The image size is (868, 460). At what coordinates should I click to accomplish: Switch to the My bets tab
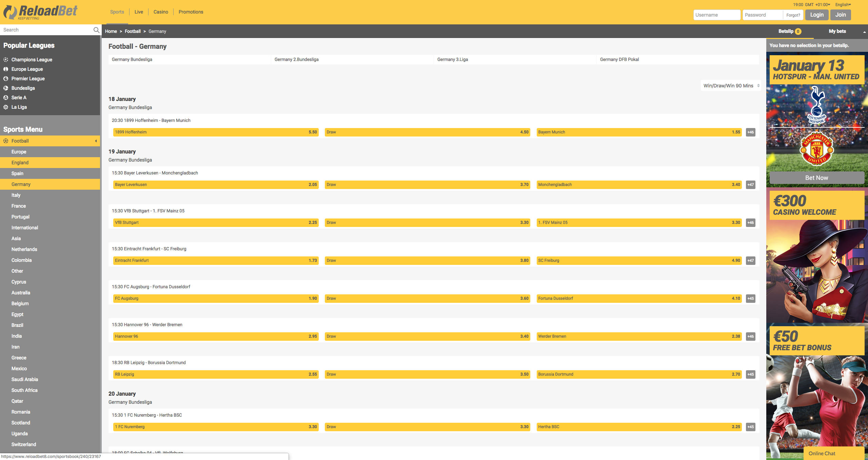[837, 31]
